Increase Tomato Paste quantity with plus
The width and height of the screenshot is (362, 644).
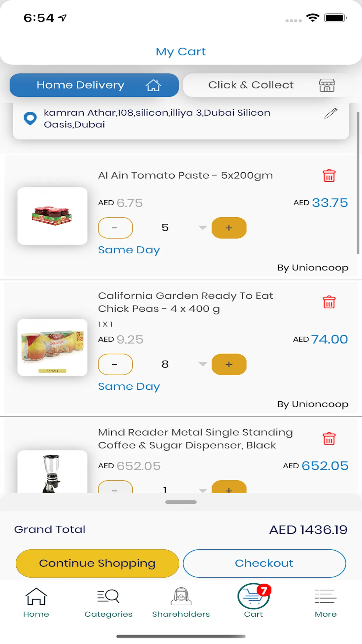229,228
